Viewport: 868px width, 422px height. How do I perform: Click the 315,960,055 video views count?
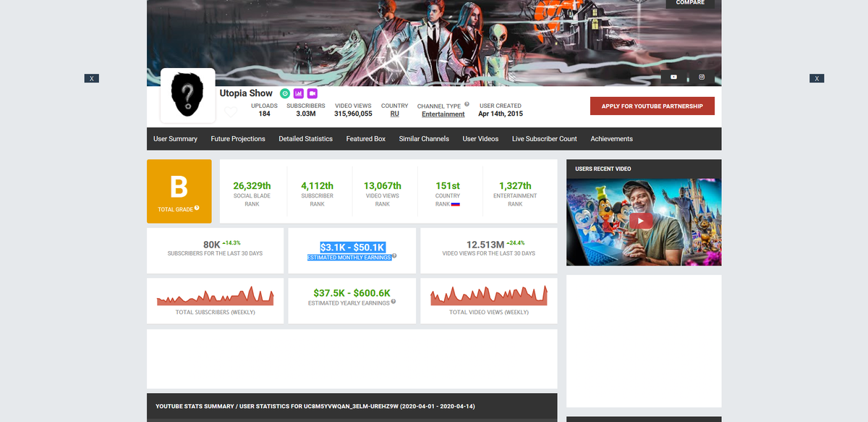[353, 114]
